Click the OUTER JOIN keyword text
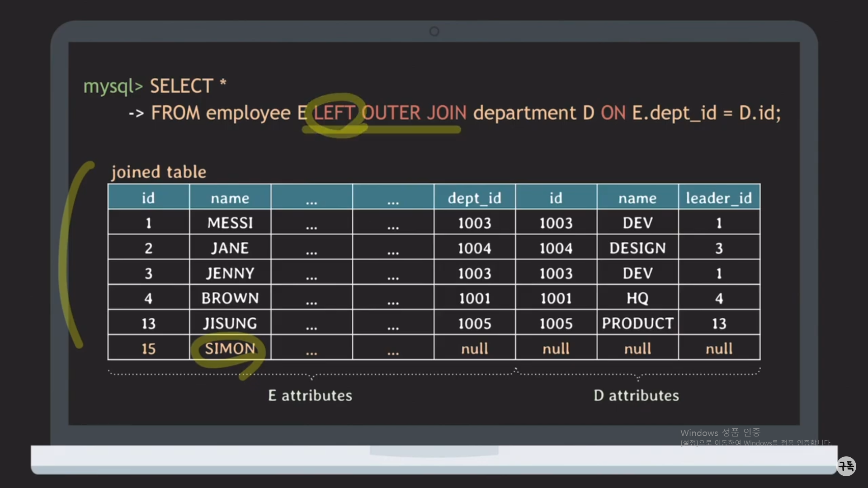The width and height of the screenshot is (868, 488). [414, 113]
